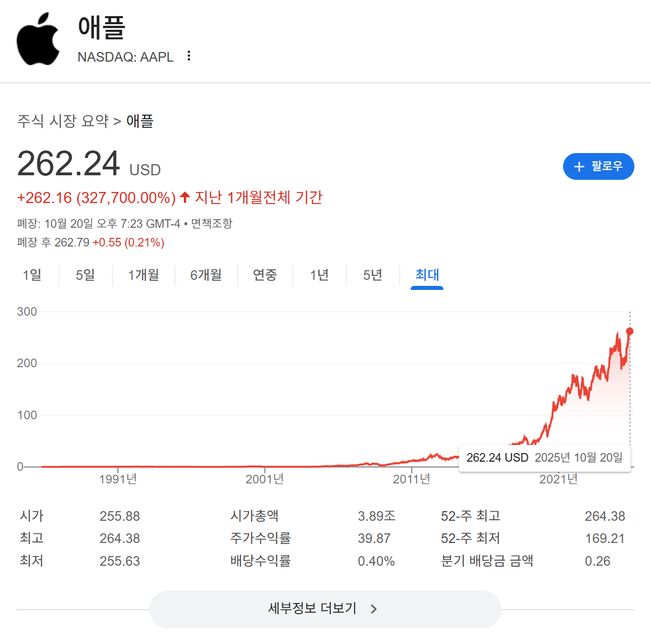The width and height of the screenshot is (651, 644).
Task: Open the three-dot more options menu
Action: [x=189, y=56]
